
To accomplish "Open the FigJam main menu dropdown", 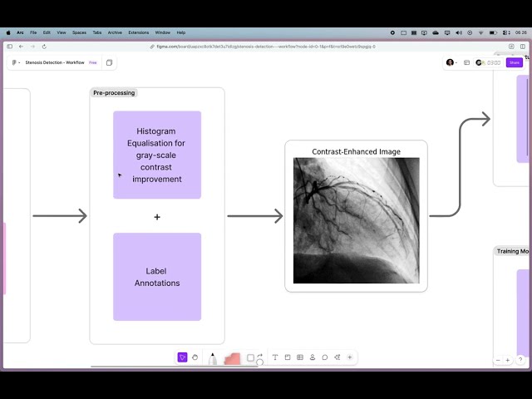I will click(17, 62).
